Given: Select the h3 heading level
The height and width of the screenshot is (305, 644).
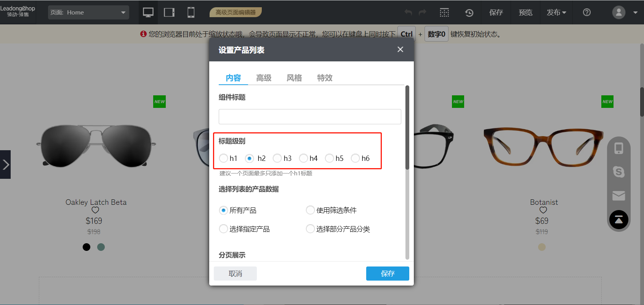Looking at the screenshot, I should coord(277,158).
